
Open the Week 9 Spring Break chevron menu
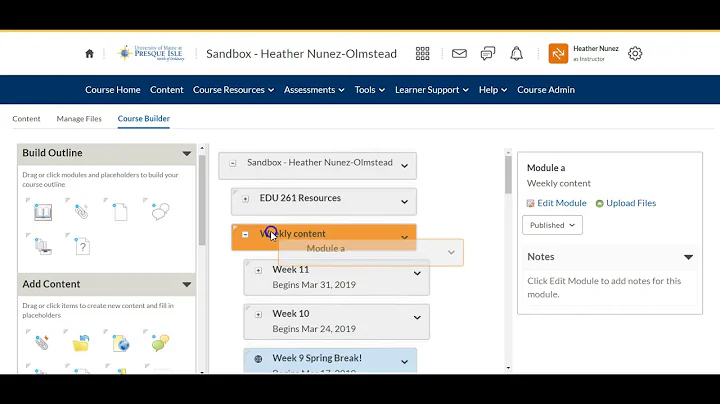(x=405, y=362)
